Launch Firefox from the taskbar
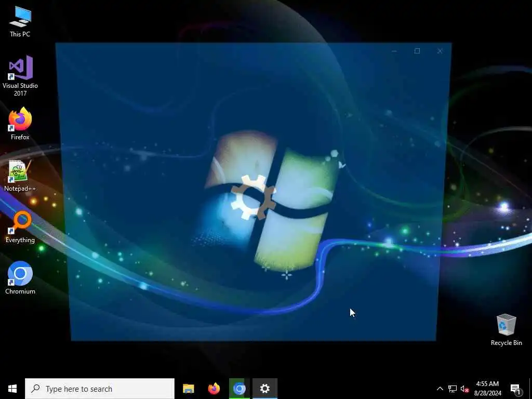The height and width of the screenshot is (399, 532). tap(214, 389)
